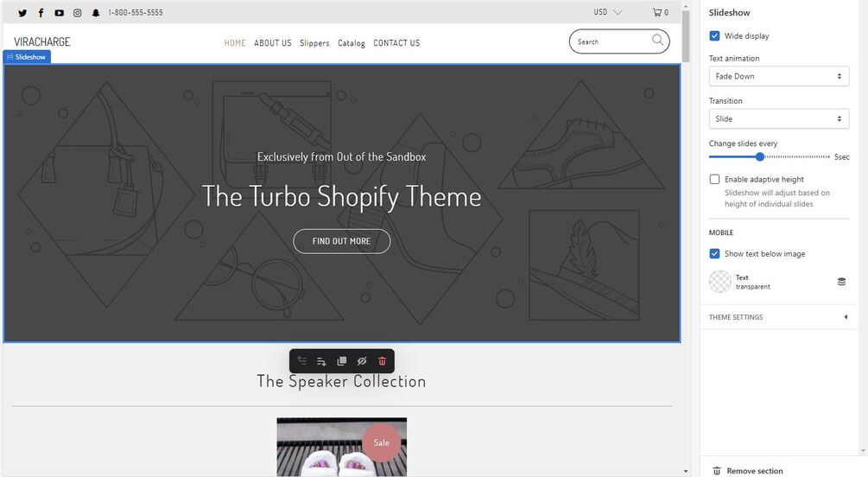868x477 pixels.
Task: Toggle the Wide display checkbox
Action: [714, 35]
